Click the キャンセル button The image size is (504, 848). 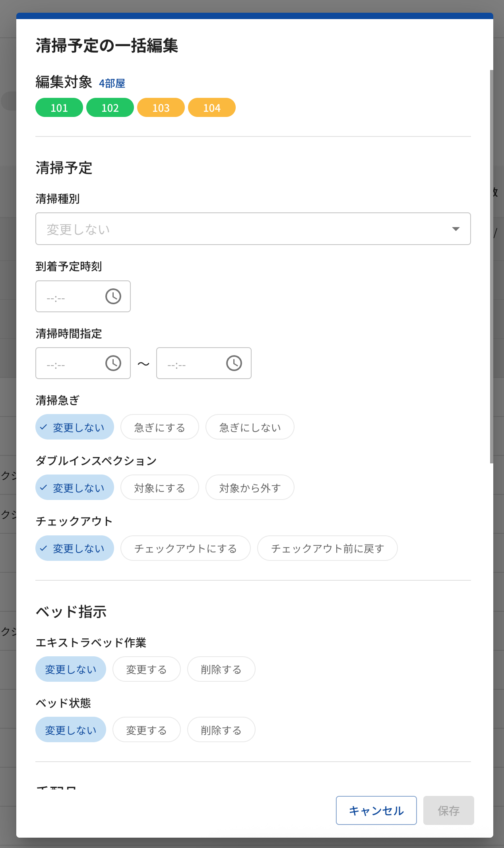[x=376, y=810]
